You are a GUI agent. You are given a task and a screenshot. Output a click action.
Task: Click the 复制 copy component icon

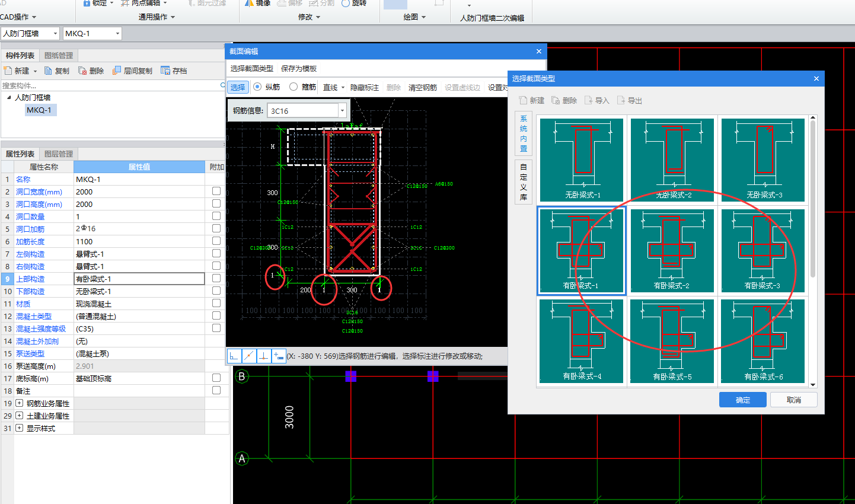49,71
